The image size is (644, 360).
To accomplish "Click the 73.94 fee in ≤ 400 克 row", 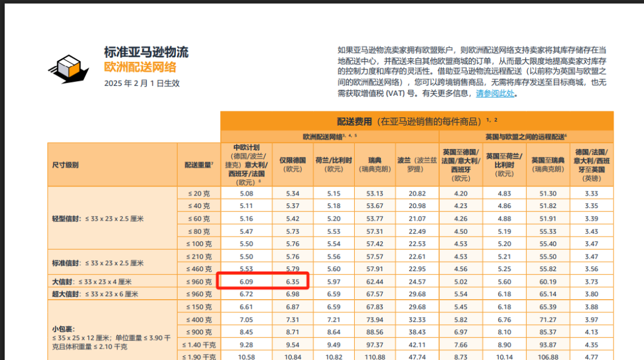I will (374, 319).
